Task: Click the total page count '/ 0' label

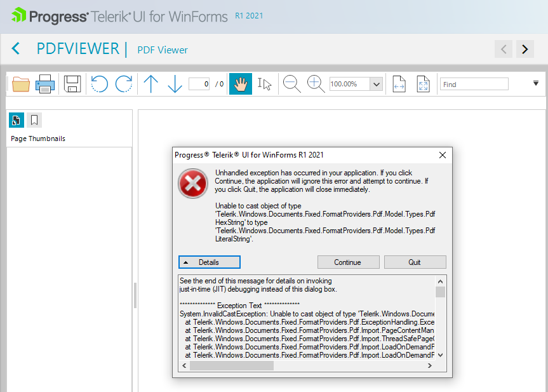Action: tap(220, 84)
